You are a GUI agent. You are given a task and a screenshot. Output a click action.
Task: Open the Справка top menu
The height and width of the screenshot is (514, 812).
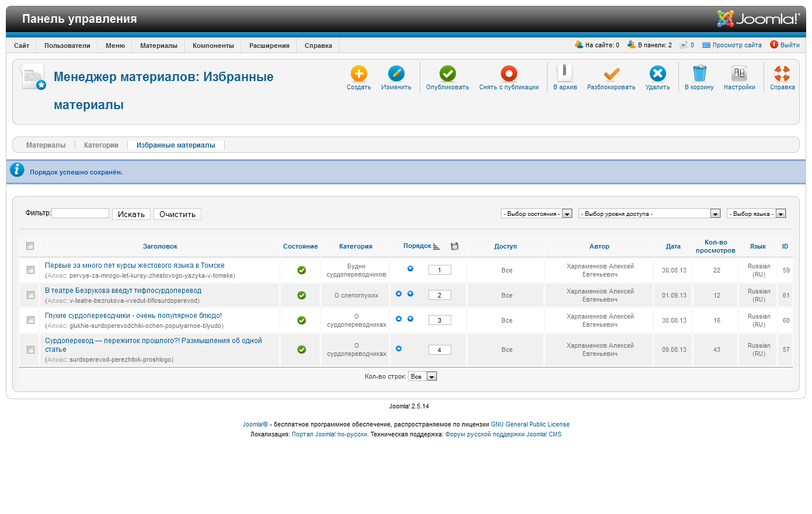(x=318, y=46)
